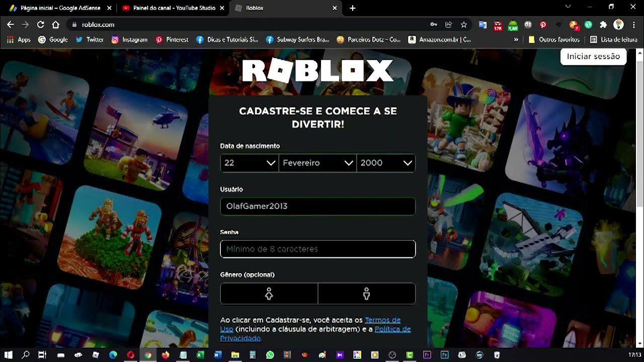Open the Chrome extensions puzzle icon
Image resolution: width=644 pixels, height=362 pixels.
603,25
